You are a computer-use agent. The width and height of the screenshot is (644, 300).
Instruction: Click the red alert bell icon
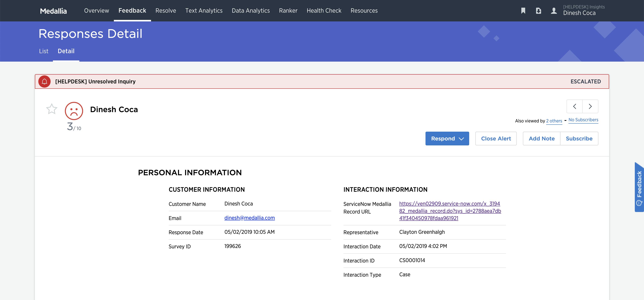click(x=44, y=82)
